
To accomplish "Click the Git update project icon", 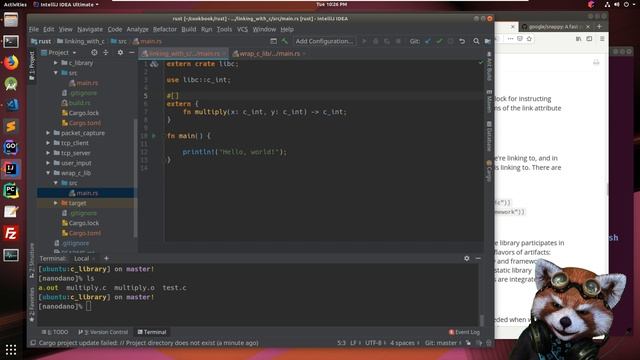I will (428, 41).
